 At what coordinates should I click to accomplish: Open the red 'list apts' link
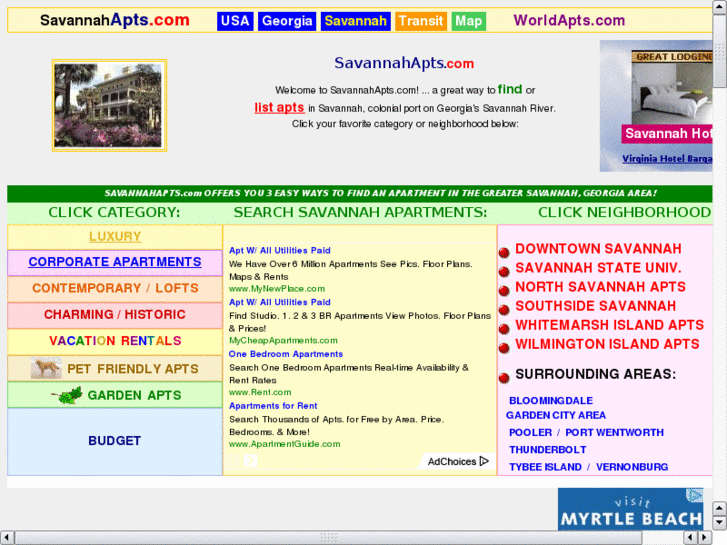coord(279,108)
